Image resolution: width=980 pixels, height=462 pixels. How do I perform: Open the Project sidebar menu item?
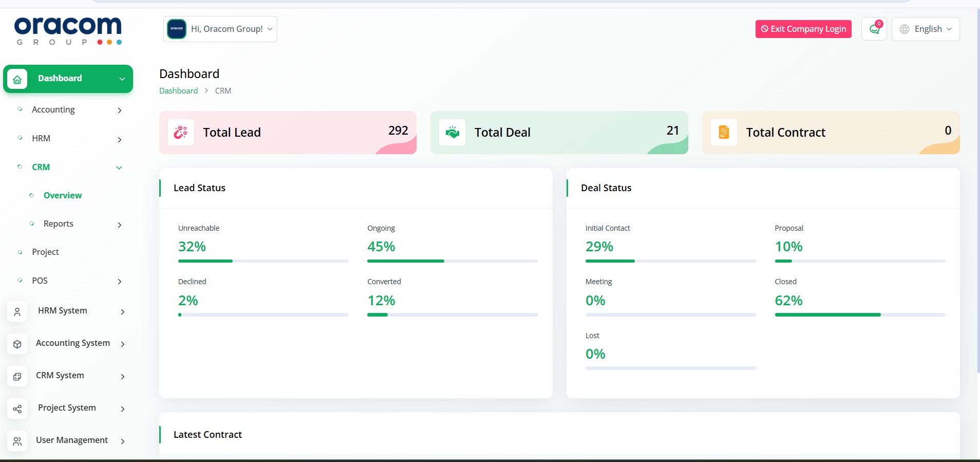[46, 252]
